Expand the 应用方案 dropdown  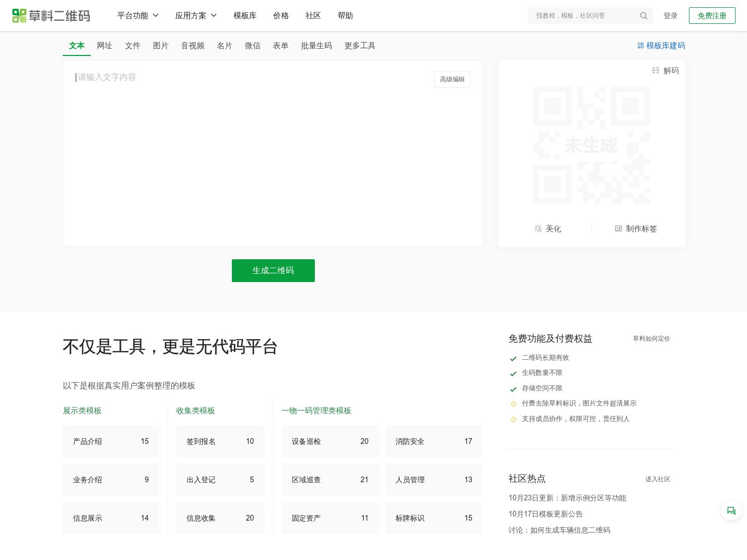click(196, 16)
